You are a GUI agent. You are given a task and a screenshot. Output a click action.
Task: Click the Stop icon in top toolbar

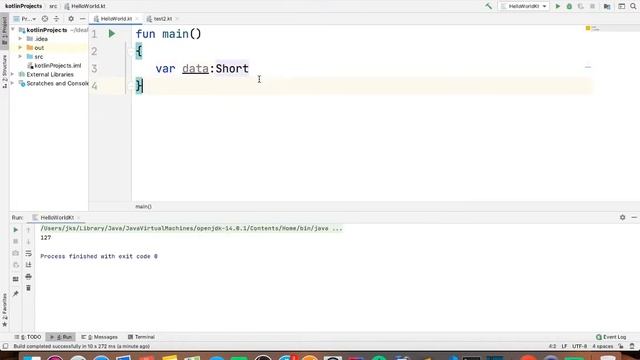592,6
